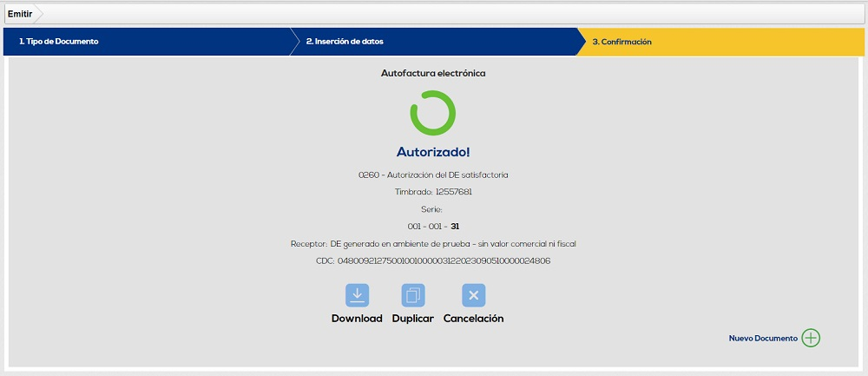Click the document number 001 - 001 - 31
The width and height of the screenshot is (868, 376).
click(433, 226)
